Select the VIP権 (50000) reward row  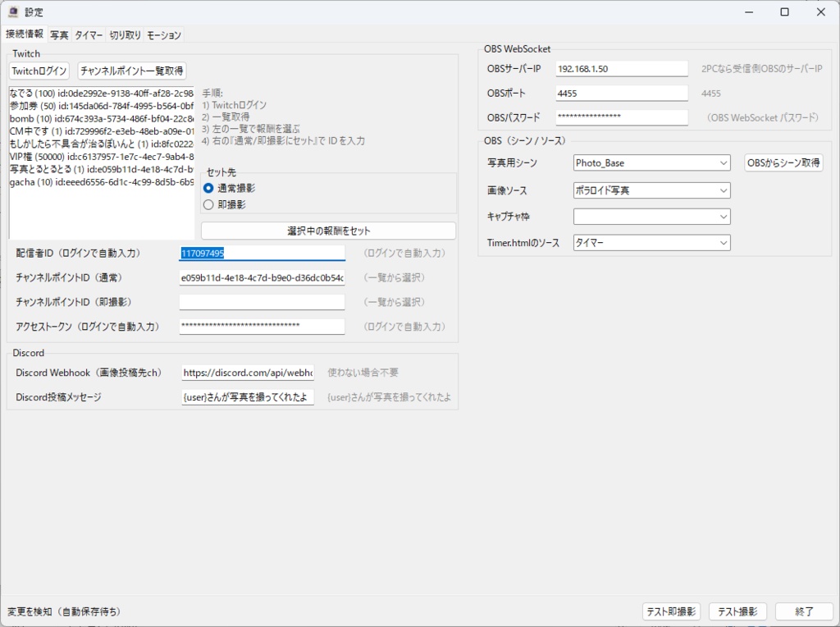pyautogui.click(x=101, y=157)
